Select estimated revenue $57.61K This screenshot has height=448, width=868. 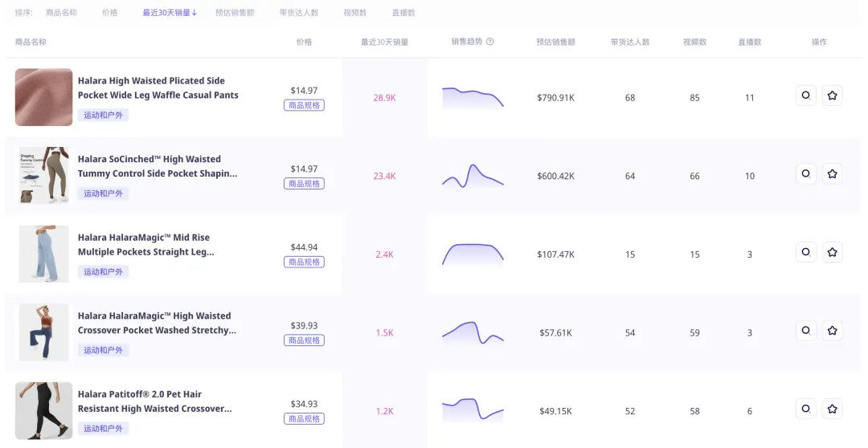click(x=556, y=333)
